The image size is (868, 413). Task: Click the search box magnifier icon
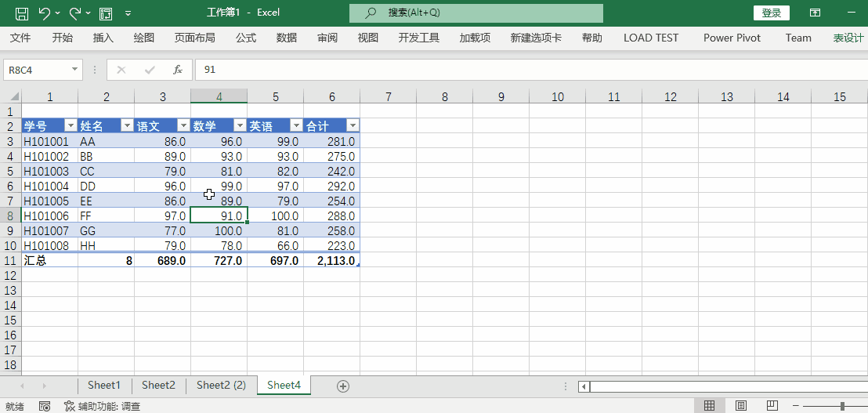pos(371,13)
